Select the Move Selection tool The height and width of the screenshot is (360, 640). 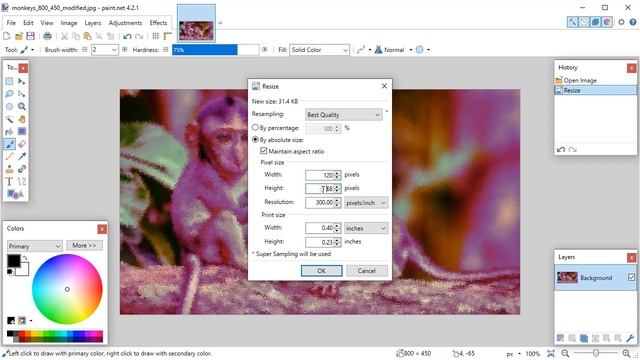click(22, 94)
